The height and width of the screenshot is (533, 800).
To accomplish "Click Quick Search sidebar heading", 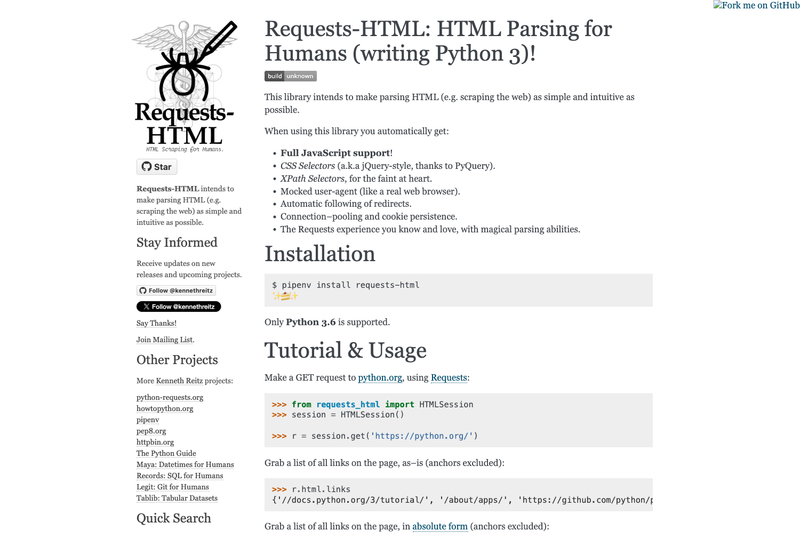I will 173,518.
